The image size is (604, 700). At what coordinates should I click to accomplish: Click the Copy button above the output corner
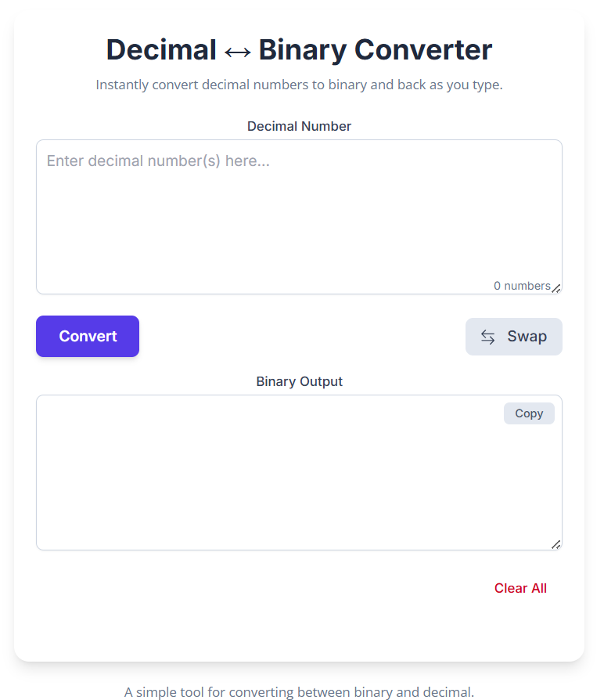point(529,413)
